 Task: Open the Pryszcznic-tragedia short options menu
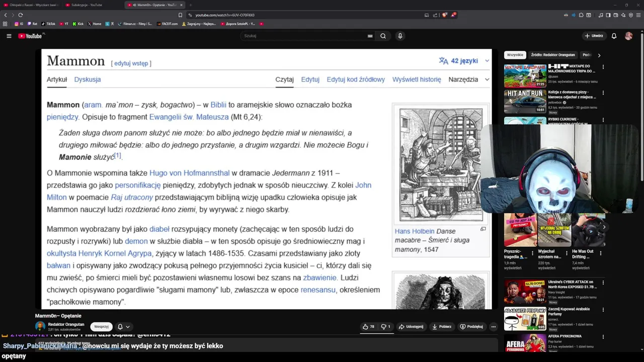(532, 253)
